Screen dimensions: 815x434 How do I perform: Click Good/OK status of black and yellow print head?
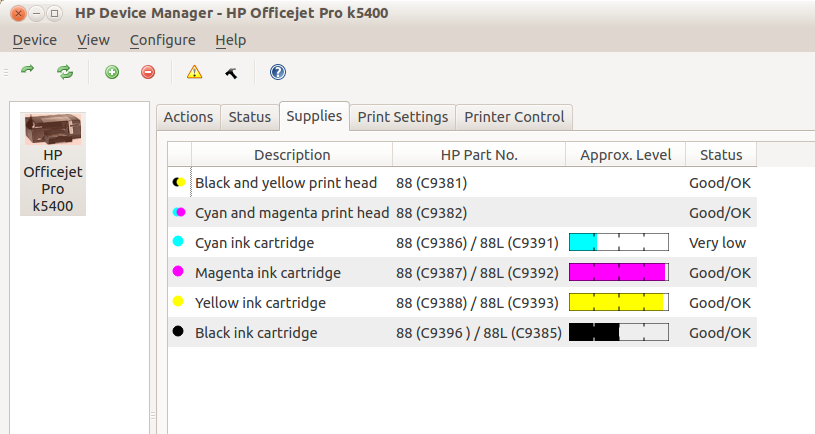click(x=720, y=183)
